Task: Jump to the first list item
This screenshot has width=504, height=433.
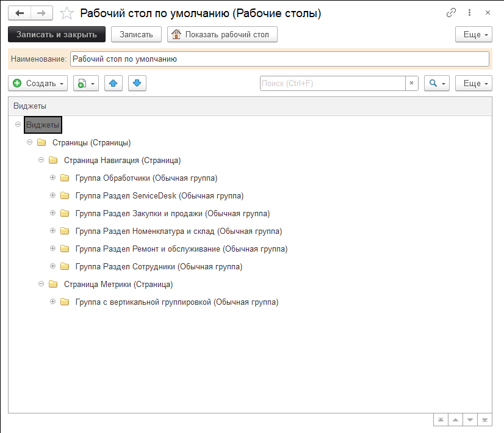Action: (440, 420)
